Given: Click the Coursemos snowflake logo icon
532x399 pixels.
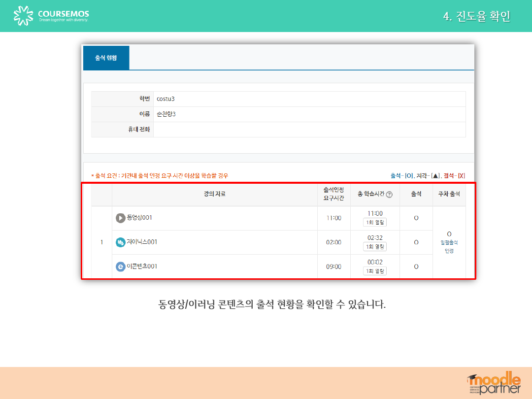Looking at the screenshot, I should click(23, 15).
